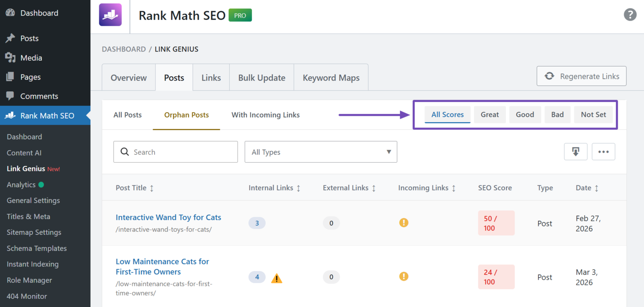Open the Keyword Maps tab
This screenshot has height=307, width=644.
tap(331, 78)
